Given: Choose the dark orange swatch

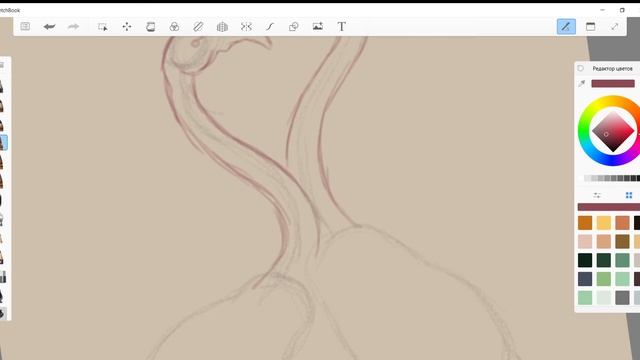Looking at the screenshot, I should click(585, 223).
